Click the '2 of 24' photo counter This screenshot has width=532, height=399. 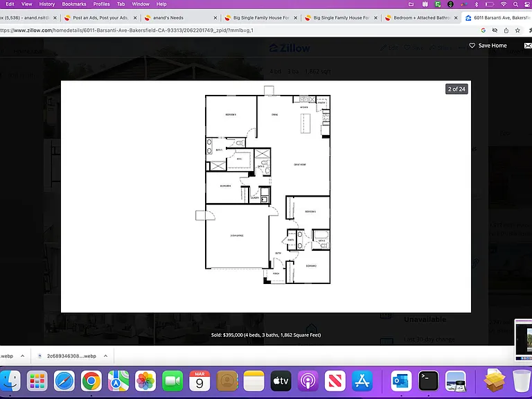click(x=456, y=89)
